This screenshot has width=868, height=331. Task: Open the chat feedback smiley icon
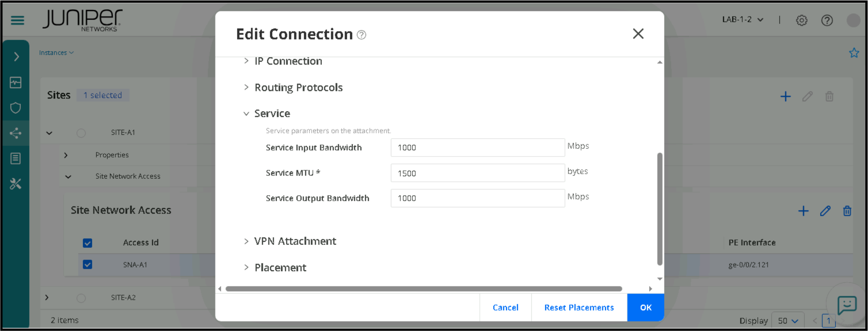pyautogui.click(x=846, y=305)
